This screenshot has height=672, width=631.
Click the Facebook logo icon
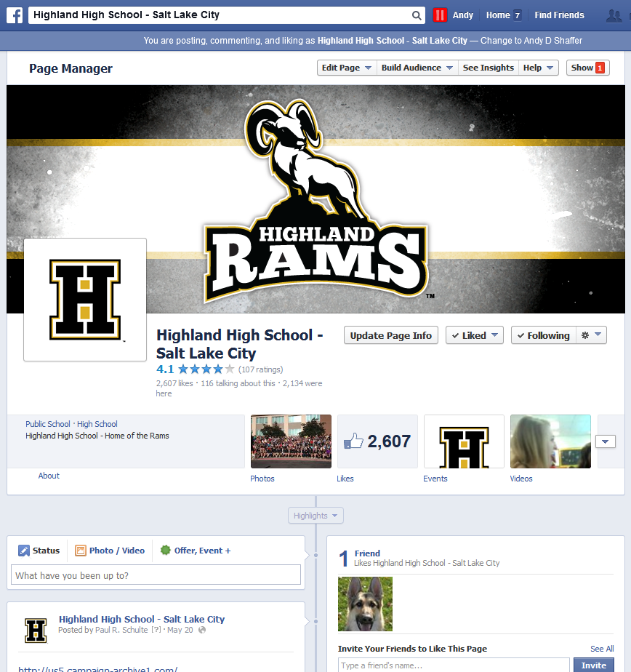tap(15, 15)
